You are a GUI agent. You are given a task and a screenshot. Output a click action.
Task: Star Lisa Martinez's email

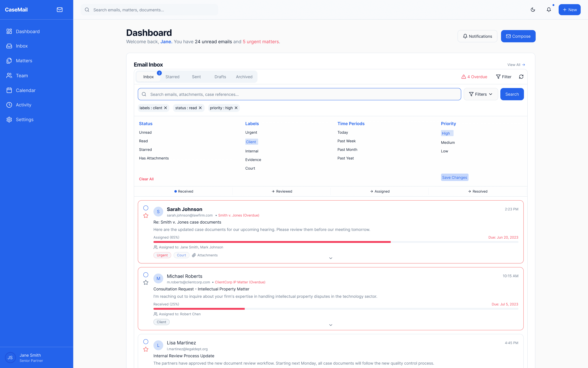click(x=146, y=349)
